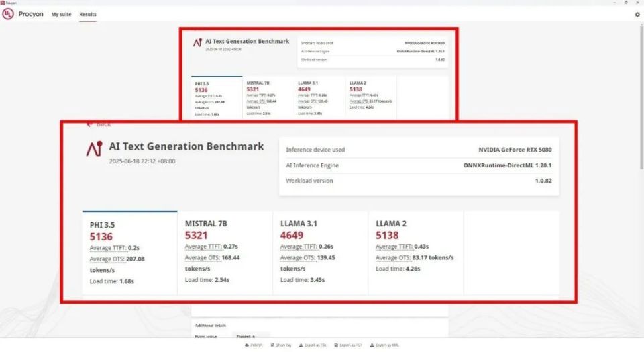Click enlarged NVIDIA GeForce RTX 5080 value

pyautogui.click(x=515, y=150)
